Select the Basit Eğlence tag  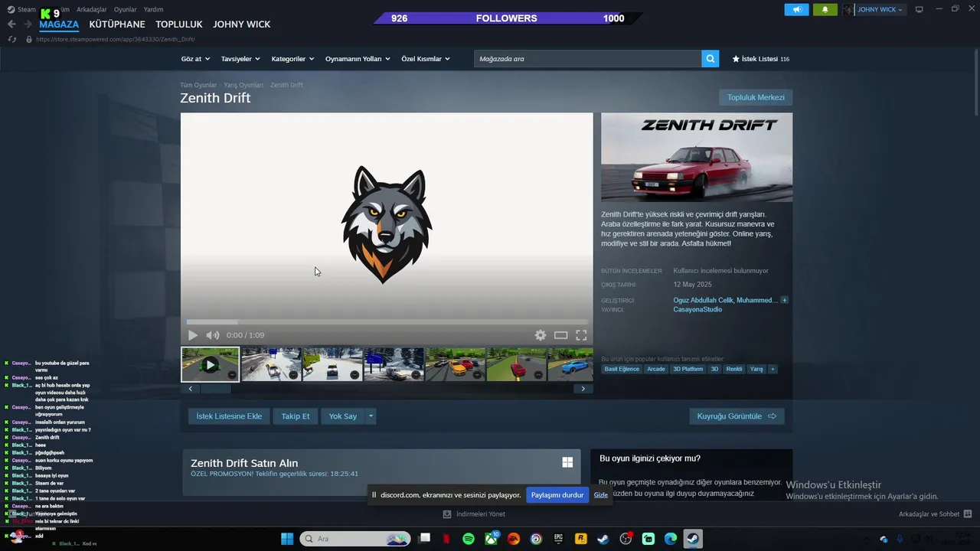coord(622,369)
